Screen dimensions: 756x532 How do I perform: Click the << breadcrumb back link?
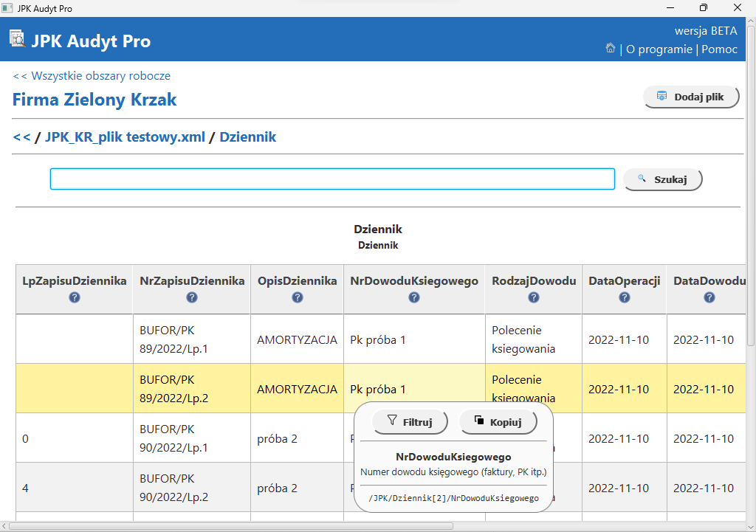click(x=21, y=137)
